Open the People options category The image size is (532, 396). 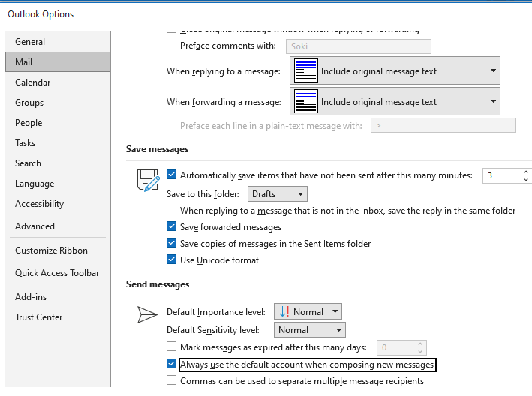[58, 123]
